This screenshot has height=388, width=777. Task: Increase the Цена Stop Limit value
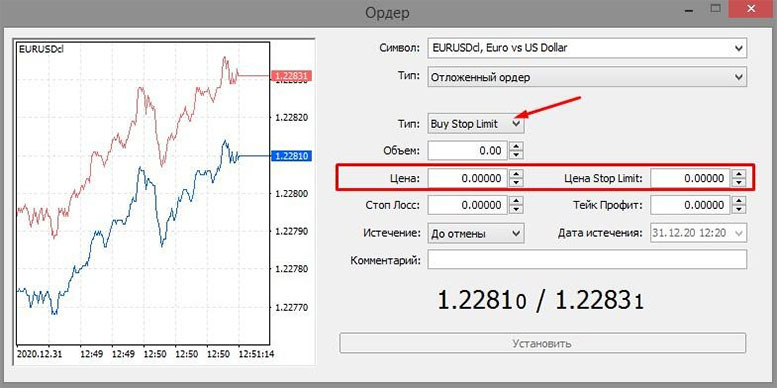[739, 173]
